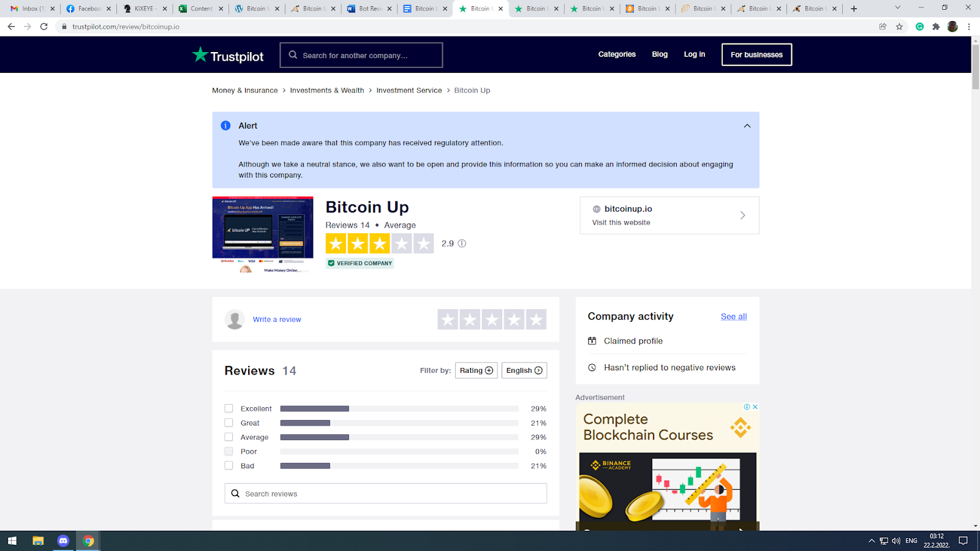Screen dimensions: 980x551
Task: Check the Poor rating filter checkbox
Action: (228, 451)
